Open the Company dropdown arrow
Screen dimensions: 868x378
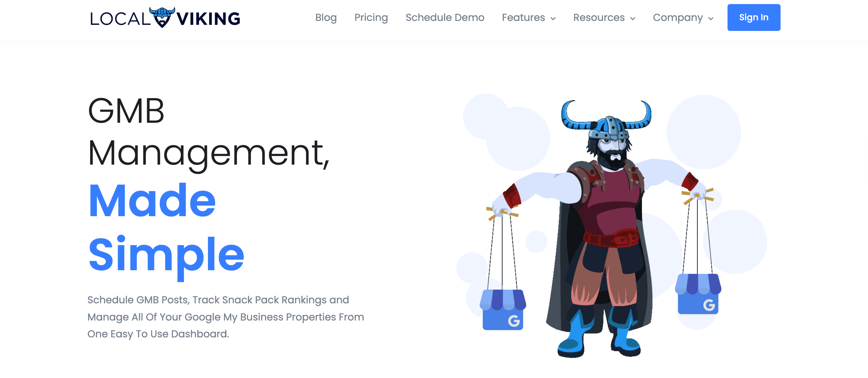711,18
